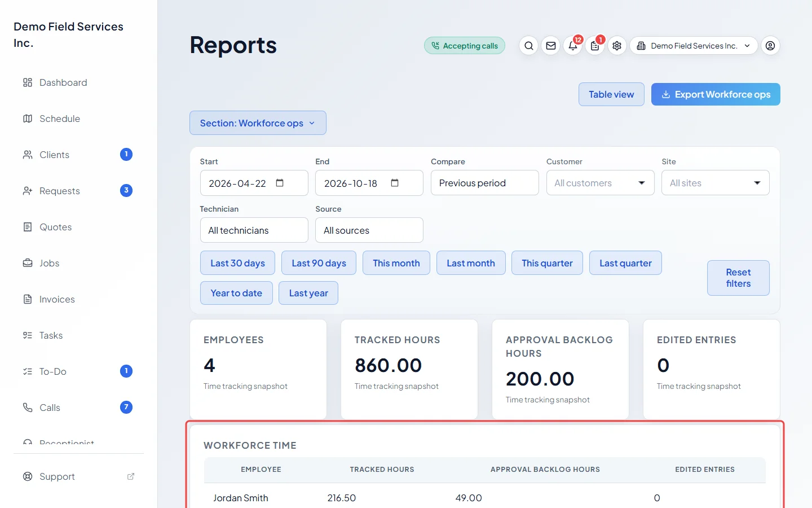Open Tasks in sidebar
This screenshot has height=508, width=812.
click(x=79, y=335)
